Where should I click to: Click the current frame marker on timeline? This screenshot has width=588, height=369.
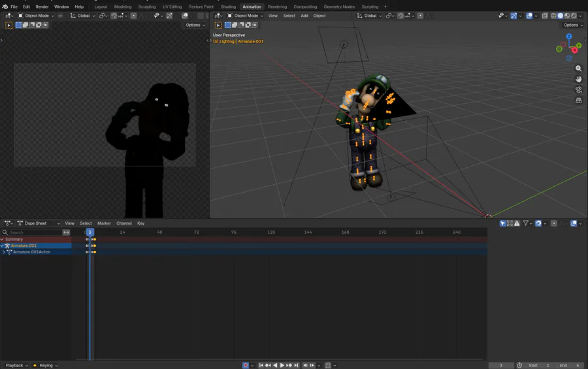(90, 232)
